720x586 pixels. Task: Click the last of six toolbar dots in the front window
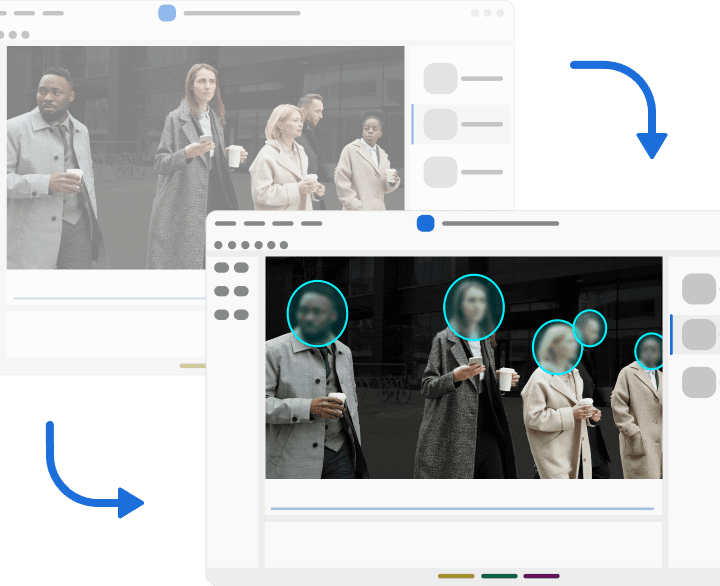click(x=284, y=245)
